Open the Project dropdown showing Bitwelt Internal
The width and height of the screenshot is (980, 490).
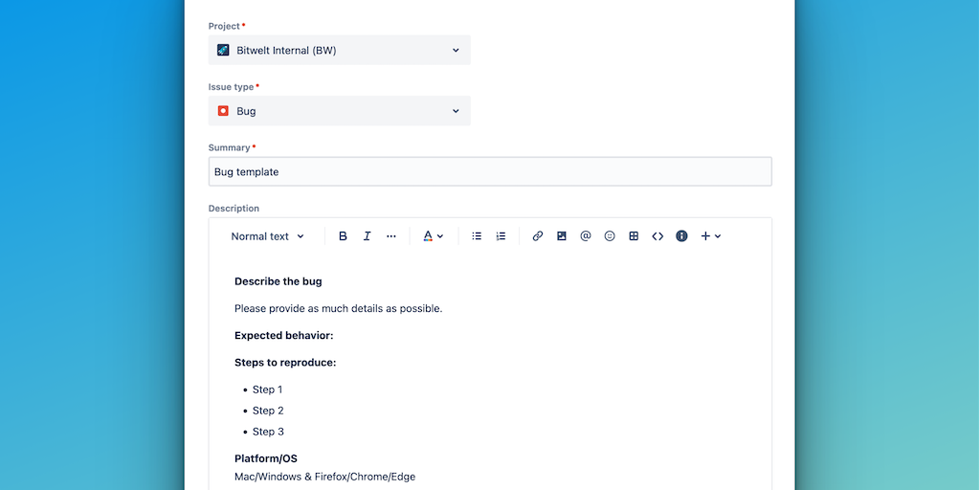point(340,51)
